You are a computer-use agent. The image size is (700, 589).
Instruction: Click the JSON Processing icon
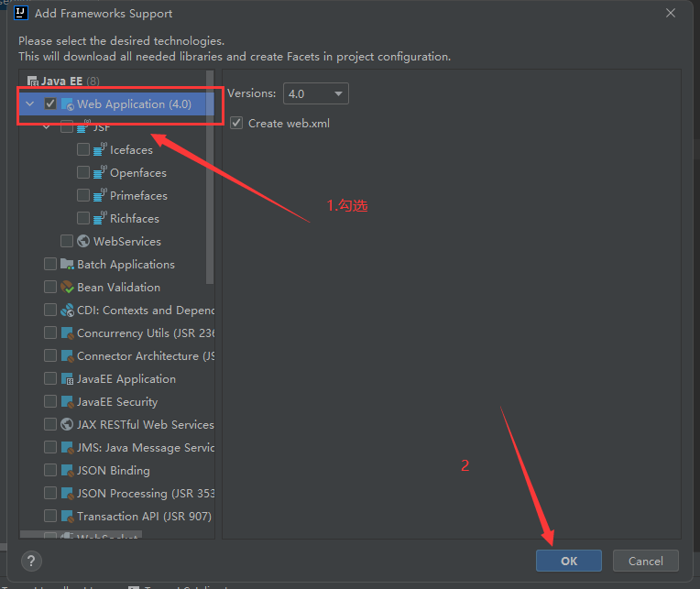coord(67,493)
